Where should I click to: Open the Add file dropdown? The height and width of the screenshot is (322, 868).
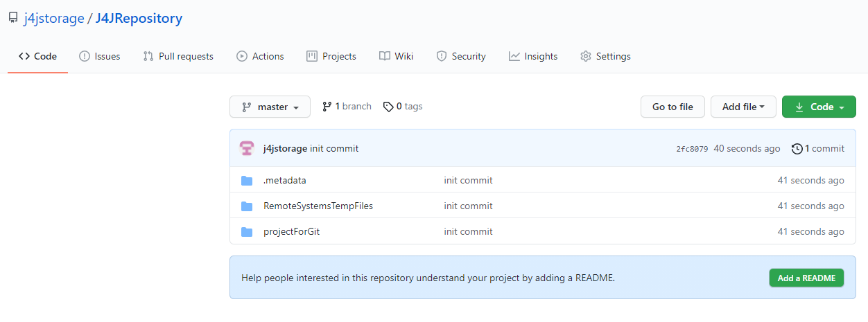[743, 107]
